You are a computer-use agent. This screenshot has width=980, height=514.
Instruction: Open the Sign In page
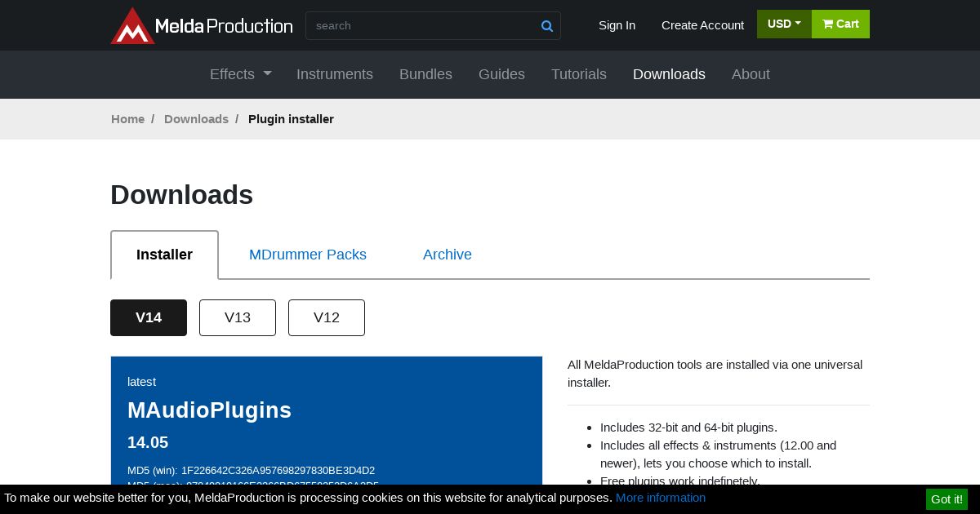pyautogui.click(x=617, y=25)
